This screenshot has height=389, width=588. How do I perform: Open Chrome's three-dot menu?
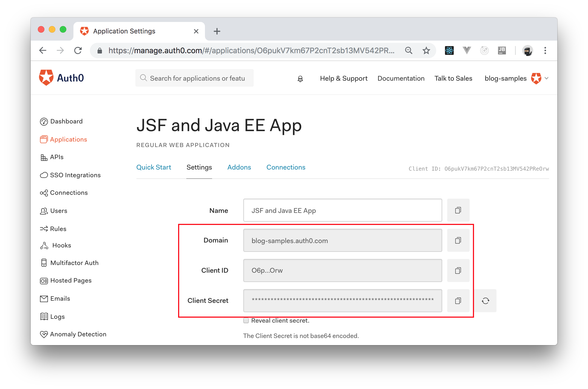(545, 50)
